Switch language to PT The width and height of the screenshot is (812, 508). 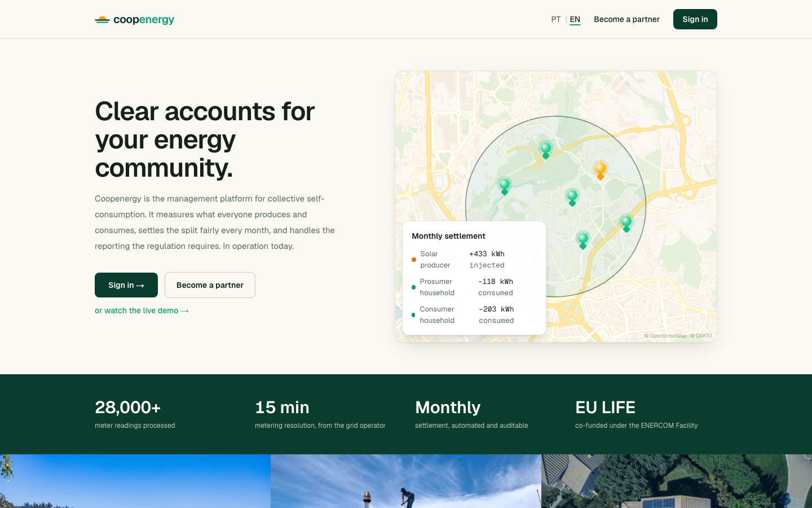(x=556, y=19)
